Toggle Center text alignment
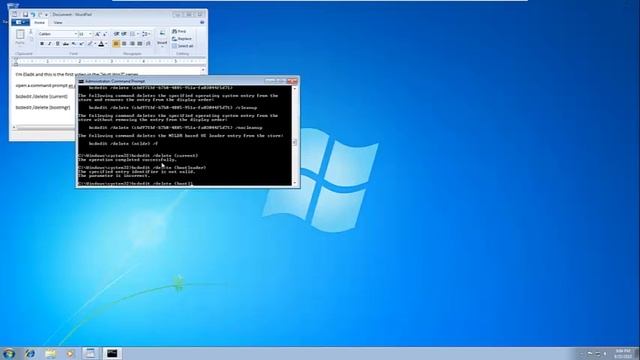The height and width of the screenshot is (360, 640). tap(124, 43)
